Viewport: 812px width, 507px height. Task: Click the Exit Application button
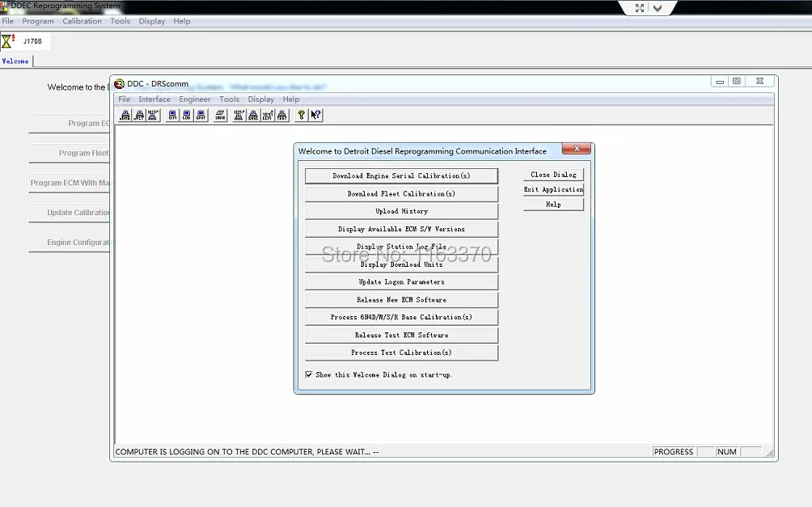pos(553,189)
